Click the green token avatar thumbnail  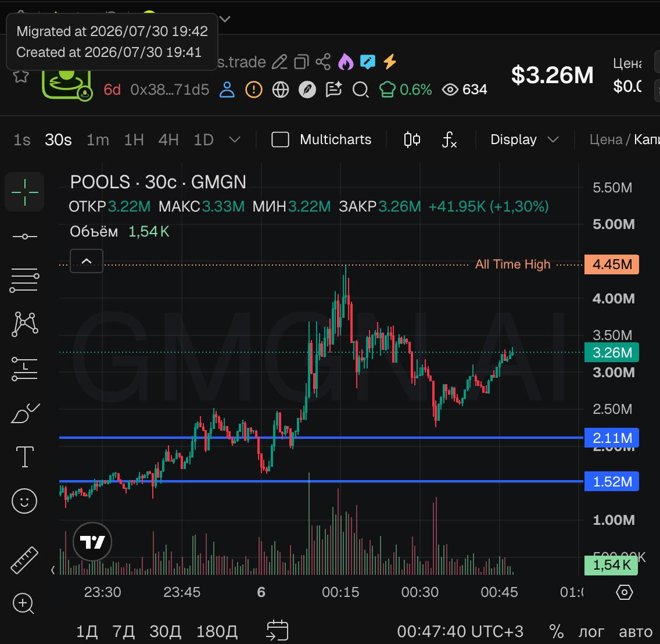click(66, 85)
